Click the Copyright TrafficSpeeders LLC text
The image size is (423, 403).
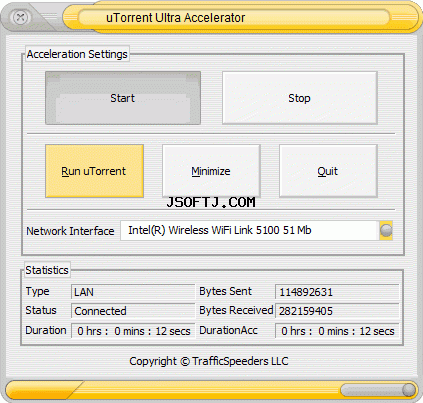(x=209, y=361)
